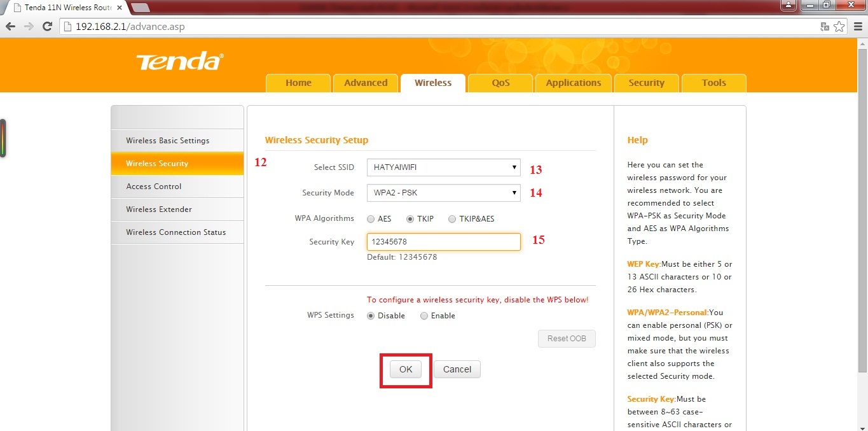Select the AES algorithm radio button
The height and width of the screenshot is (431, 868).
(x=371, y=219)
